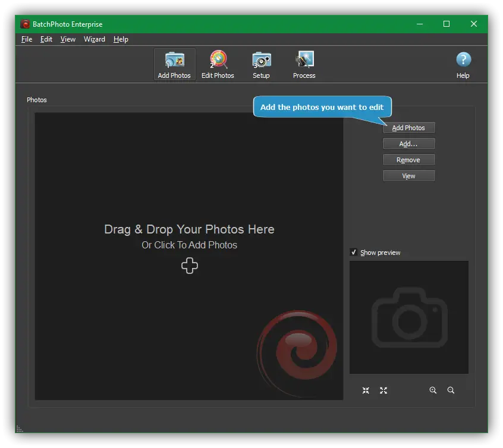Viewport: 503px width, 448px height.
Task: Click the Add... button
Action: [x=408, y=144]
